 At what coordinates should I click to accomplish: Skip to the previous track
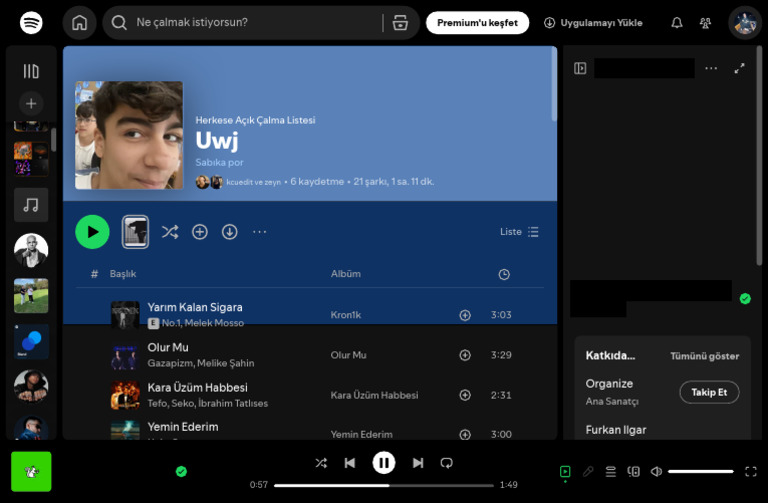[350, 463]
